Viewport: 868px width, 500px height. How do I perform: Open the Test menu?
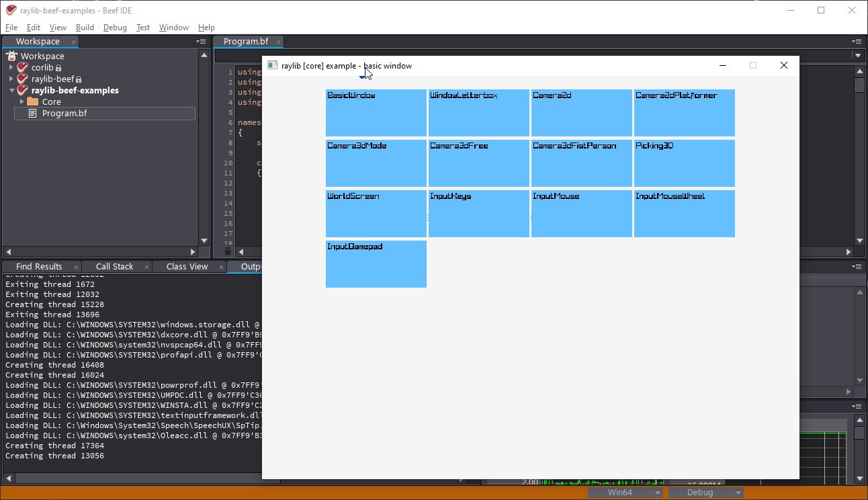(x=143, y=28)
